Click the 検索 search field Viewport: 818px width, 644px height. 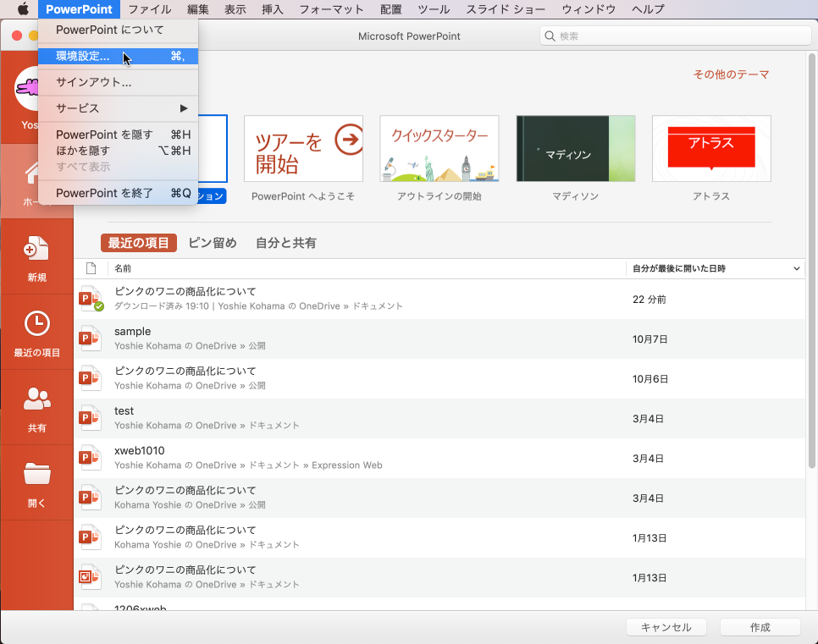point(675,36)
